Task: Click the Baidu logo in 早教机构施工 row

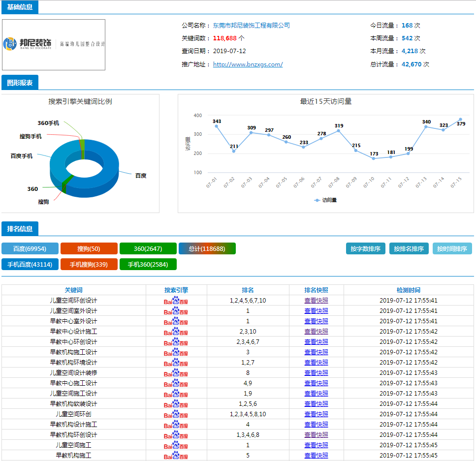Action: click(x=176, y=456)
